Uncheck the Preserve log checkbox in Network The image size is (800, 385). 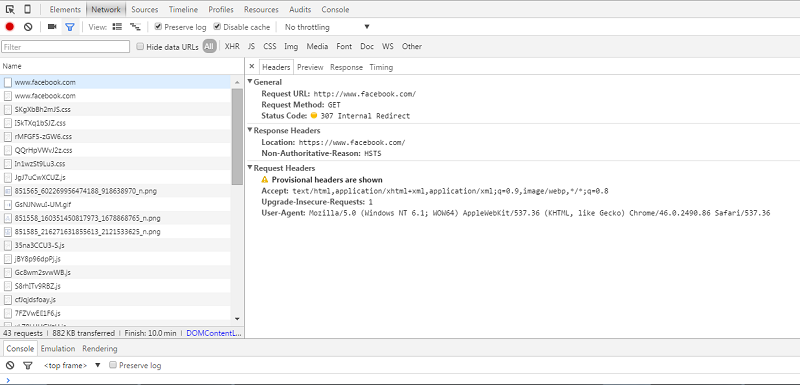tap(158, 27)
